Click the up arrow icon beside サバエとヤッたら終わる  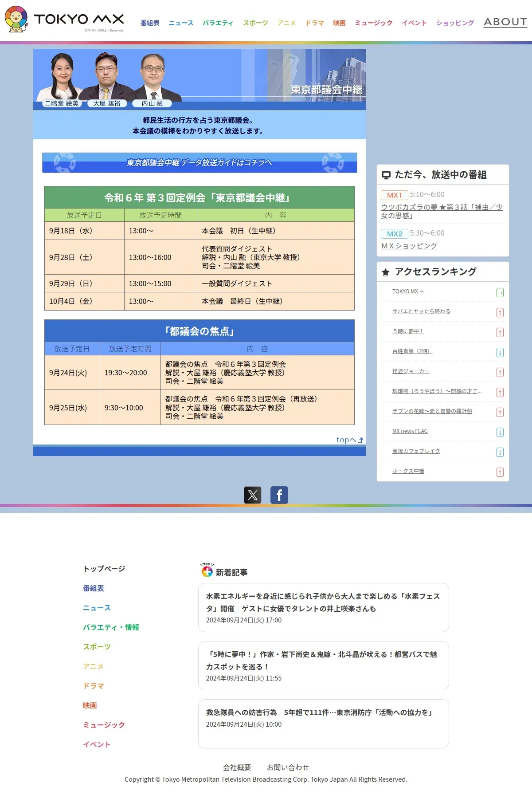pos(500,312)
